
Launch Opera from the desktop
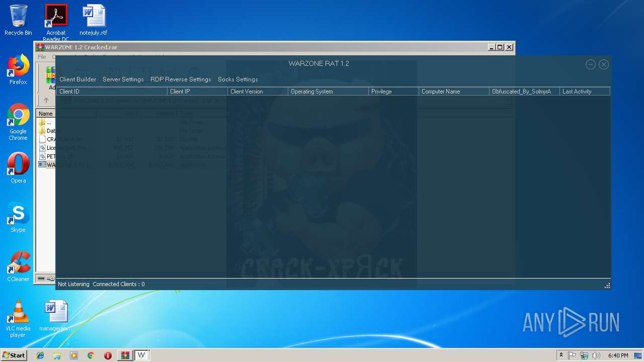click(18, 168)
